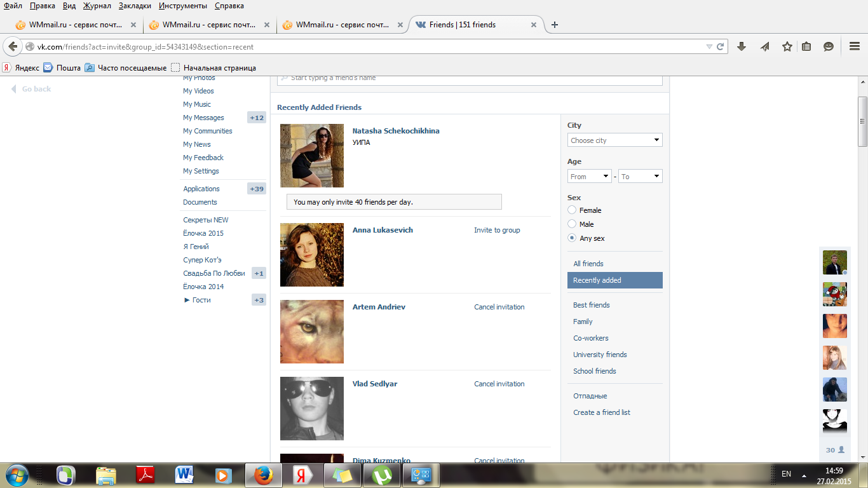868x488 pixels.
Task: Close the Friends | 151 friends tab
Action: (x=534, y=25)
